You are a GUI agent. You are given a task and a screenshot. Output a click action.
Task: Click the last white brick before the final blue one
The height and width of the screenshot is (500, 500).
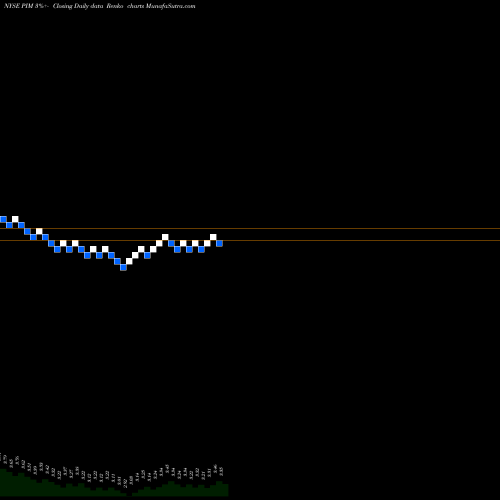tap(213, 237)
